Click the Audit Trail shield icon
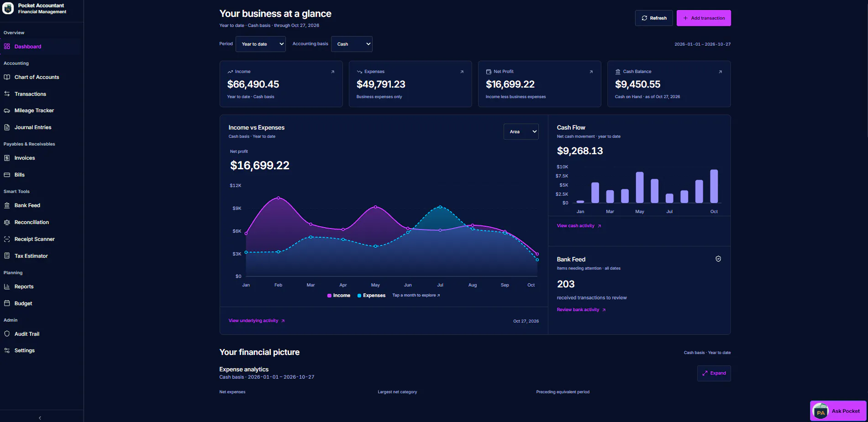868x422 pixels. 7,334
